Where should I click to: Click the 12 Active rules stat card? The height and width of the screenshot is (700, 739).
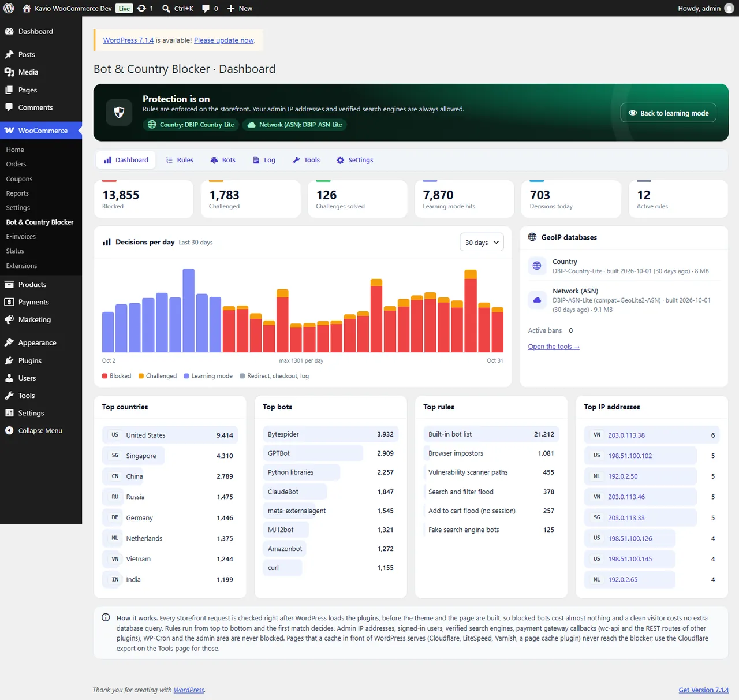click(x=678, y=199)
